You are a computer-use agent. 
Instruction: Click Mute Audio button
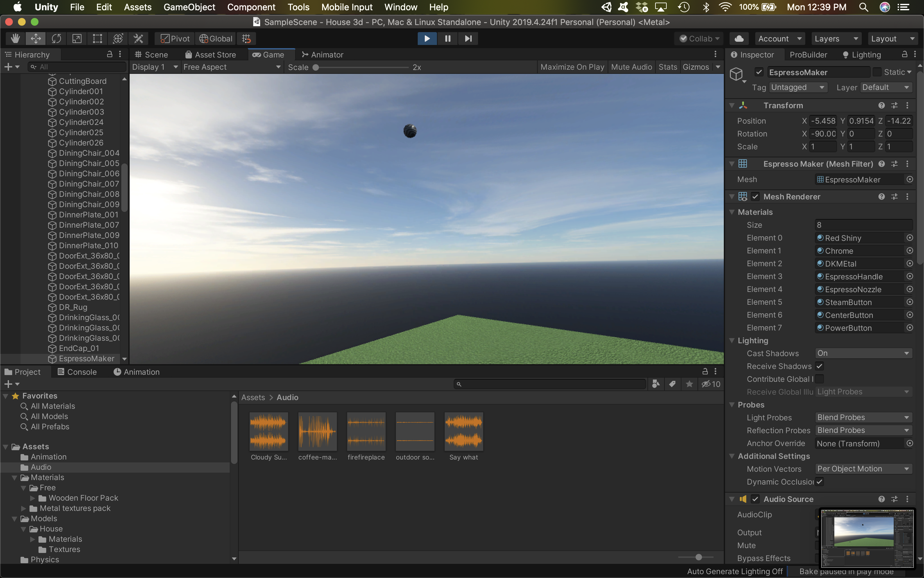coord(631,67)
